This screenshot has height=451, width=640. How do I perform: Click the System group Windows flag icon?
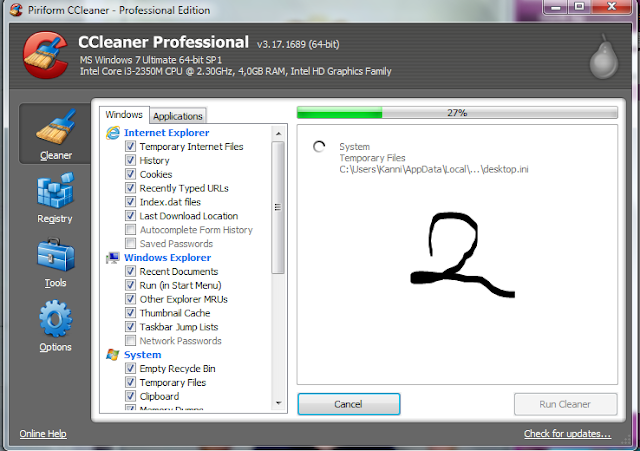113,355
